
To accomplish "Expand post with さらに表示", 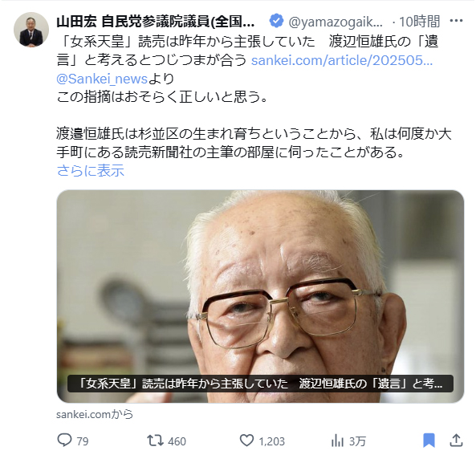I will 91,170.
